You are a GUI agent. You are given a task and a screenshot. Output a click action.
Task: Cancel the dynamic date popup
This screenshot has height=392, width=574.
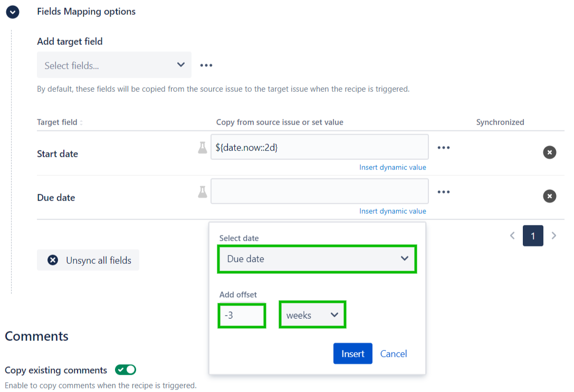click(394, 353)
